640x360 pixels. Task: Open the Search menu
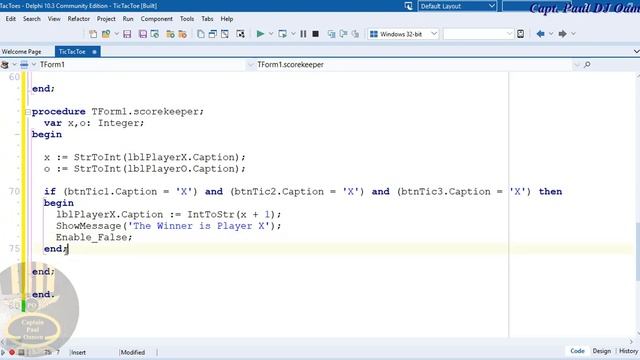[31, 19]
